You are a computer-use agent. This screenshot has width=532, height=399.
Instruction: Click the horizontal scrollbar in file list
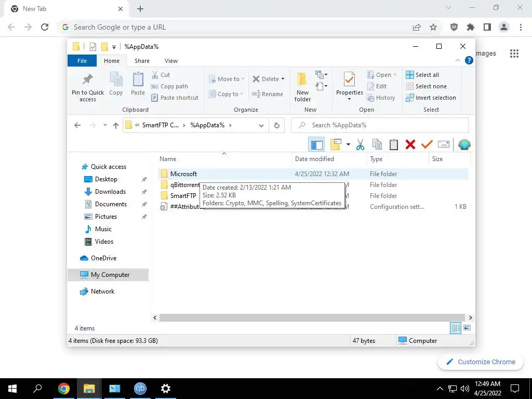tap(312, 317)
